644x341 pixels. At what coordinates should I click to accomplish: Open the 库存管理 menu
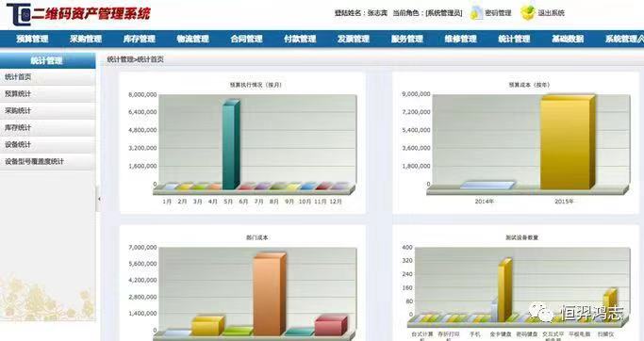[140, 39]
